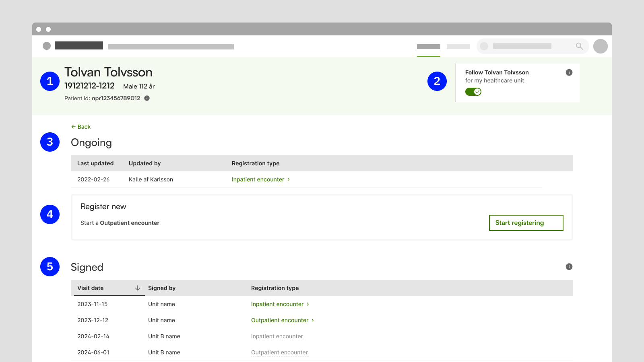Click the patient name Tolvan Tolvsson heading
The height and width of the screenshot is (362, 644).
point(109,72)
